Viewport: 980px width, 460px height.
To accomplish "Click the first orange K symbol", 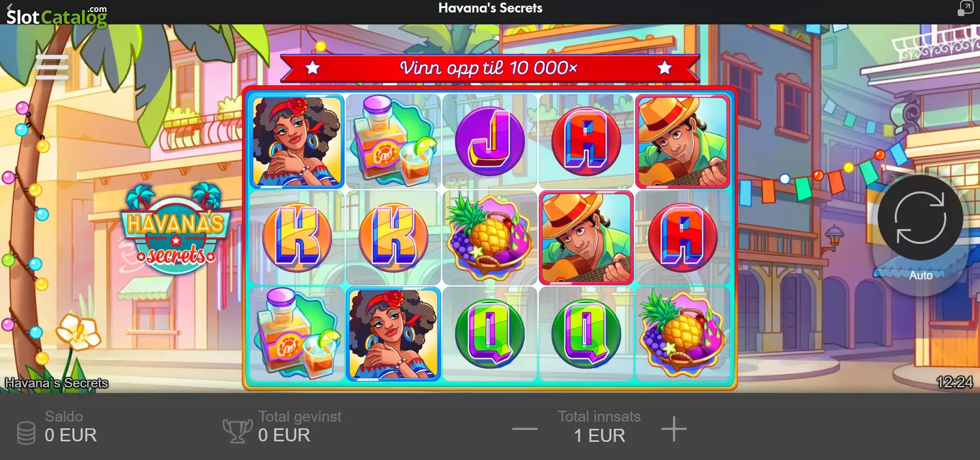I will click(x=297, y=237).
